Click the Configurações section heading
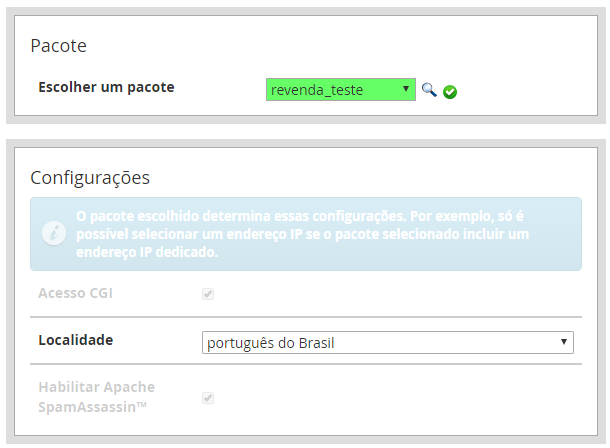 pos(90,178)
